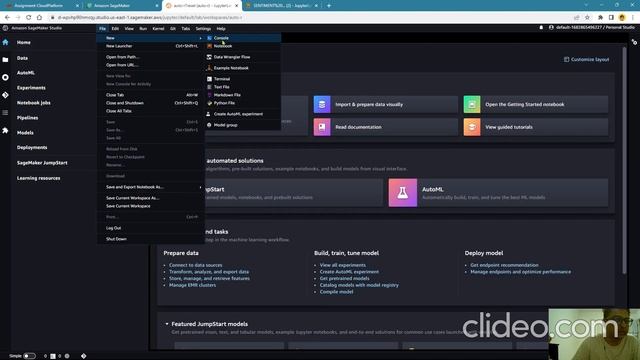Image resolution: width=640 pixels, height=360 pixels.
Task: Open a new browser tab
Action: coord(329,6)
